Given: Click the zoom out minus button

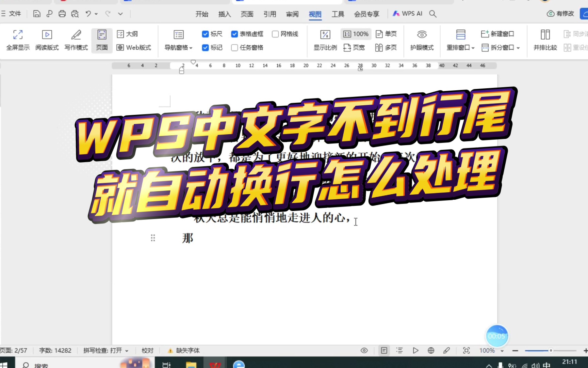Looking at the screenshot, I should click(x=515, y=350).
